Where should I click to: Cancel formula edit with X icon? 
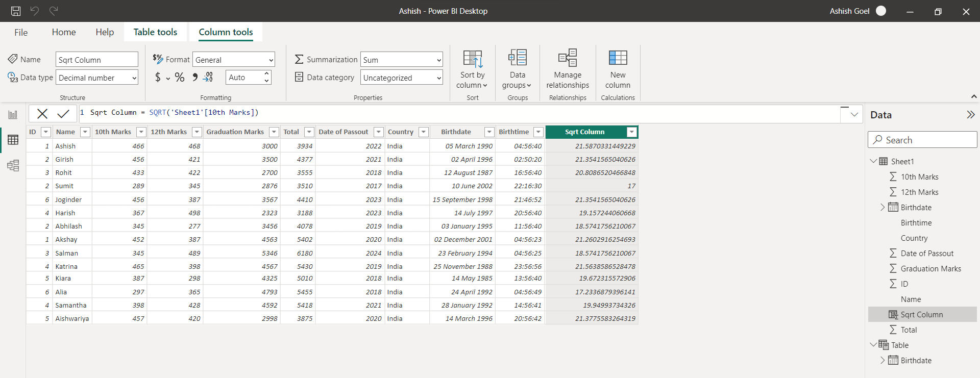(x=42, y=113)
